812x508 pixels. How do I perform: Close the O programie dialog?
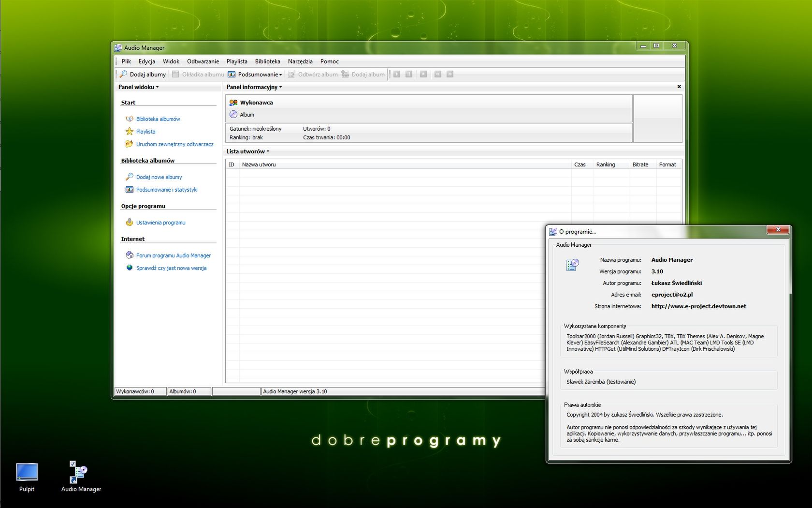[778, 229]
